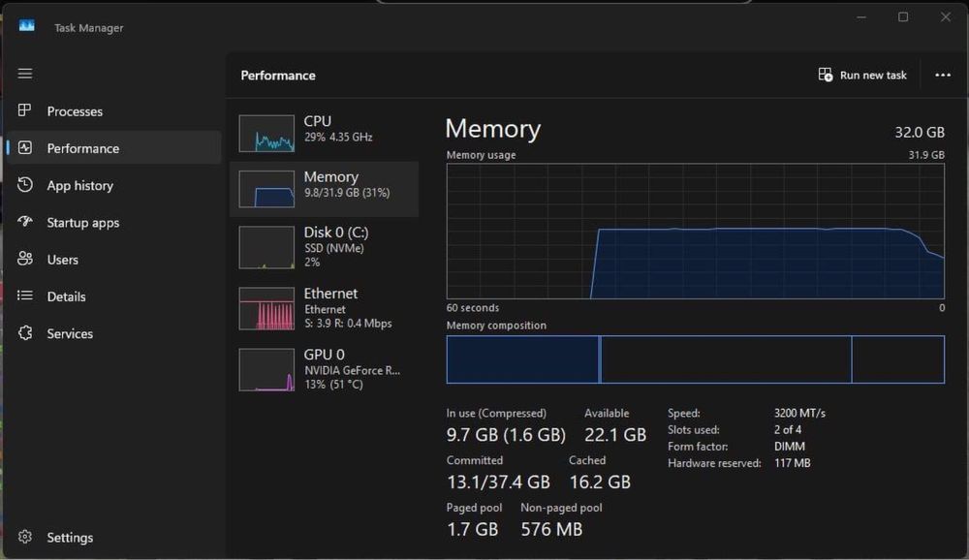
Task: Toggle the hamburger navigation menu
Action: coord(25,74)
